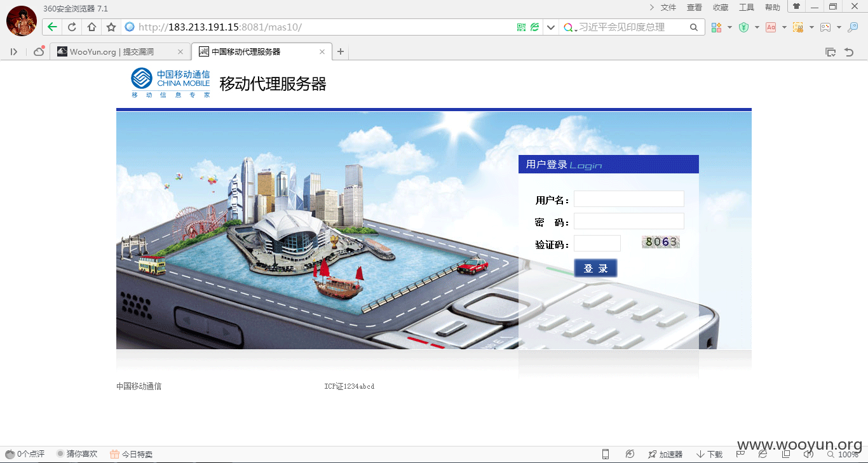Viewport: 868px width, 463px height.
Task: Switch browser engine with the green leaf icon
Action: 535,27
